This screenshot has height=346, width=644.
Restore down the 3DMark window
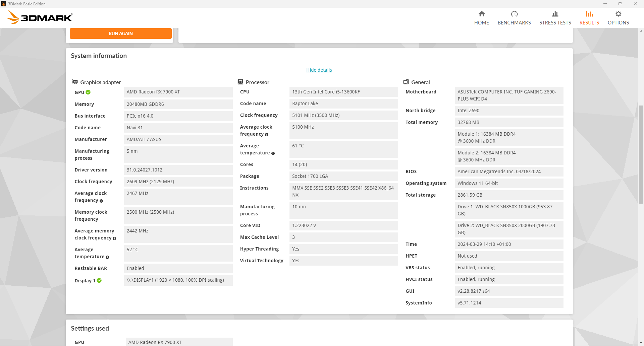620,4
